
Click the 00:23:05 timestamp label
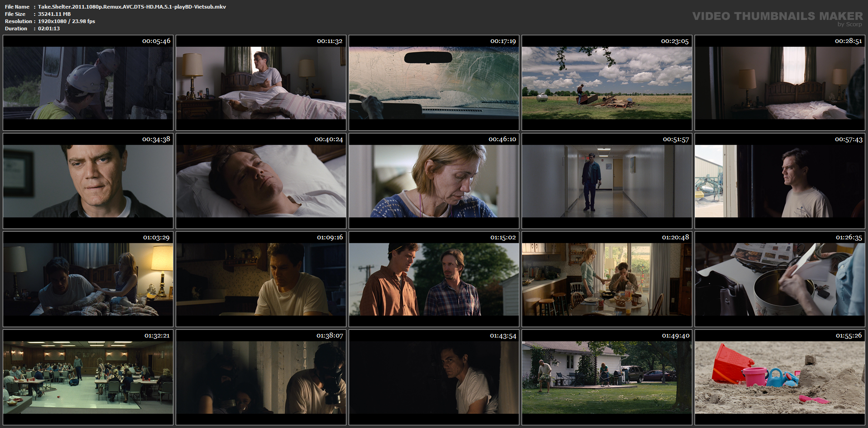pyautogui.click(x=675, y=41)
